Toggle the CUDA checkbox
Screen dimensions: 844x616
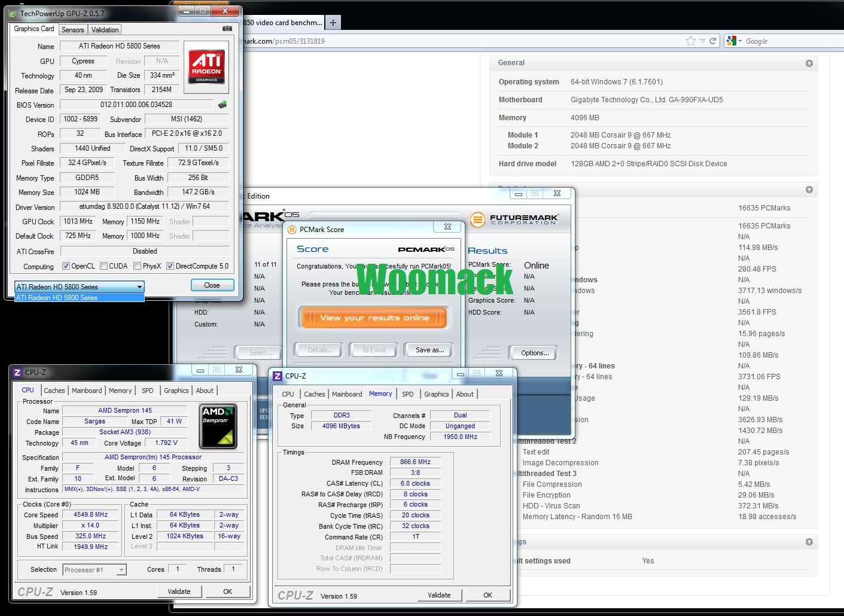point(104,266)
